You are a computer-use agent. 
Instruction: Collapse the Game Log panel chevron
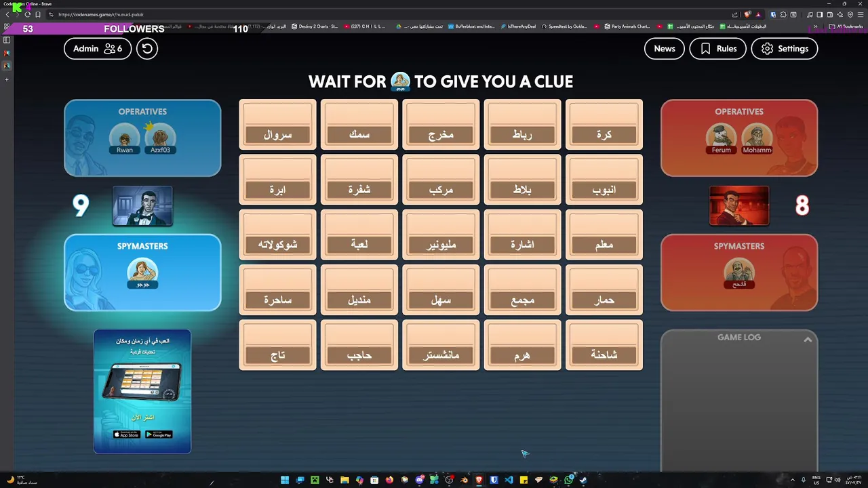click(808, 340)
